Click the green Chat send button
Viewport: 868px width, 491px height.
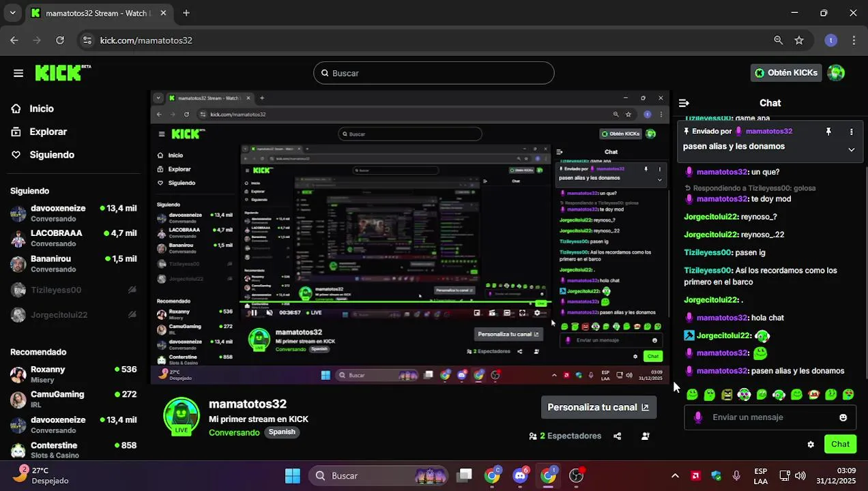840,444
